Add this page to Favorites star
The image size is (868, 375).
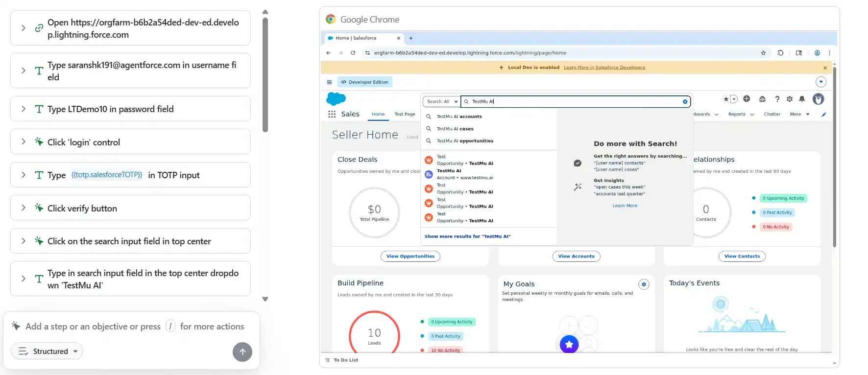[x=726, y=99]
